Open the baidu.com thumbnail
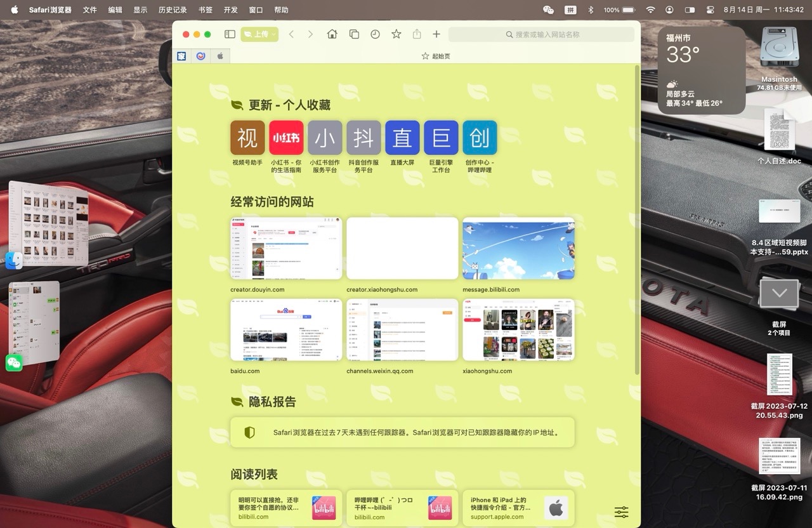 click(286, 329)
